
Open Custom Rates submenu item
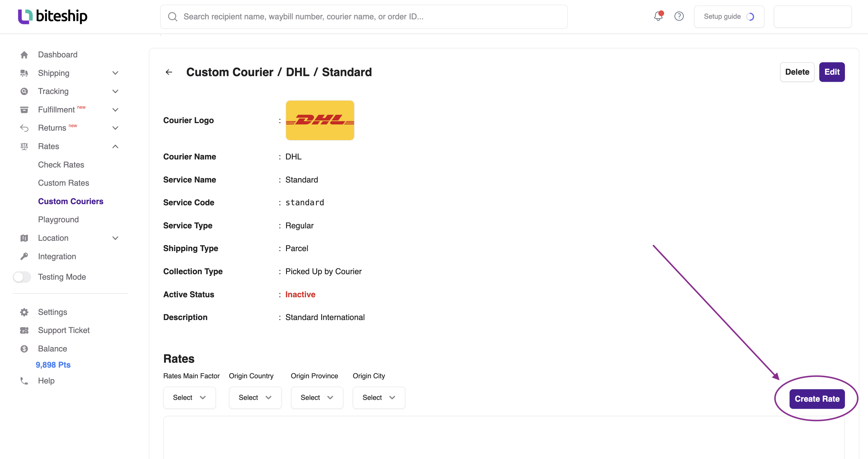63,183
